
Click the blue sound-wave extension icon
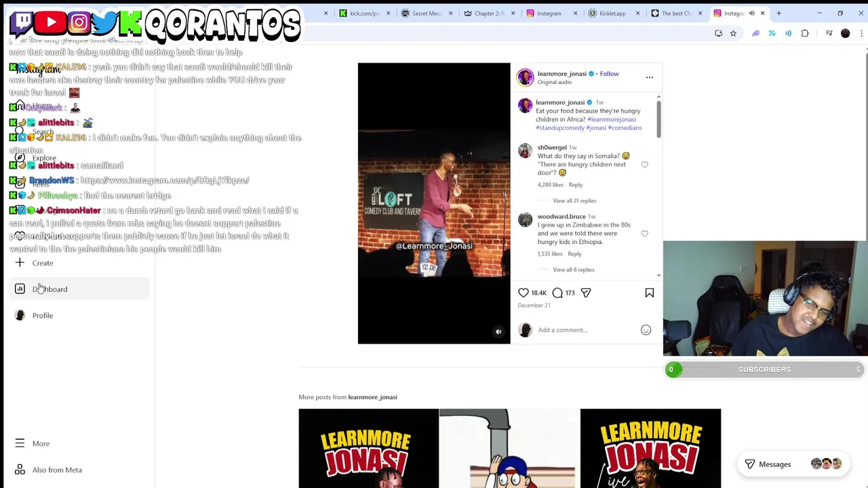[788, 33]
